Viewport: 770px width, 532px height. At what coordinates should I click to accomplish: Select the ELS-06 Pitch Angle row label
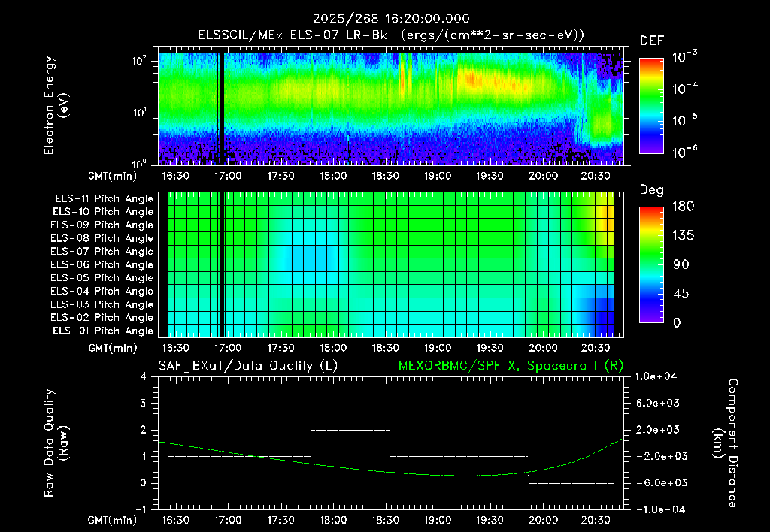(102, 265)
